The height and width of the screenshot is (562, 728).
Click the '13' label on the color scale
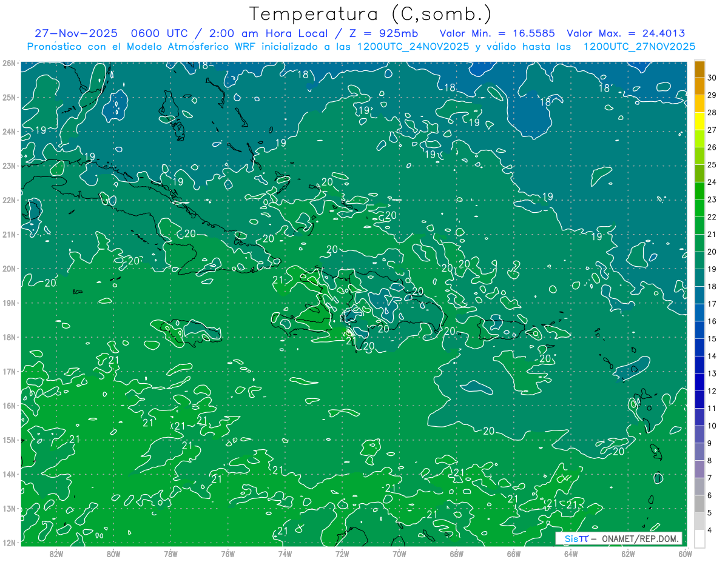[712, 374]
